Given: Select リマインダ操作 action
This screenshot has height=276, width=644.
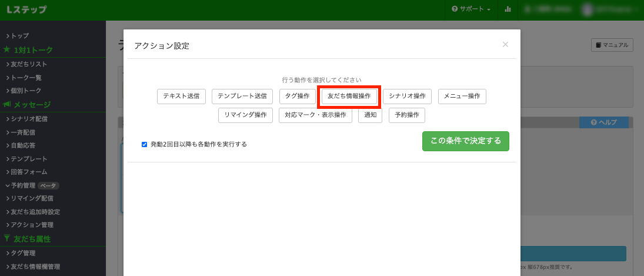Looking at the screenshot, I should pyautogui.click(x=245, y=115).
